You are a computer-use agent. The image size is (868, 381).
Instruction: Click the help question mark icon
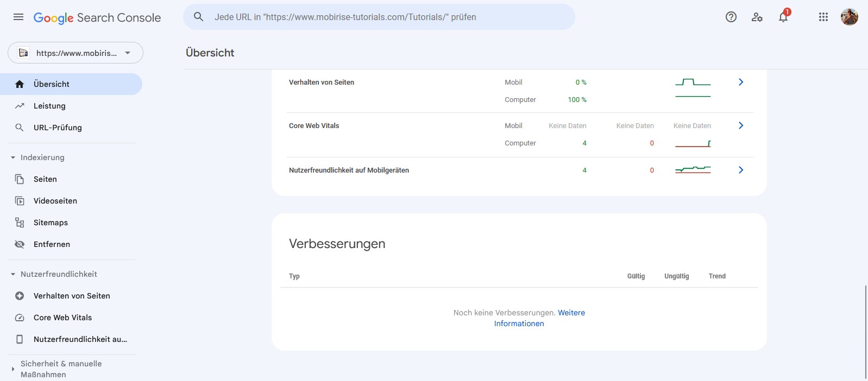click(x=731, y=17)
